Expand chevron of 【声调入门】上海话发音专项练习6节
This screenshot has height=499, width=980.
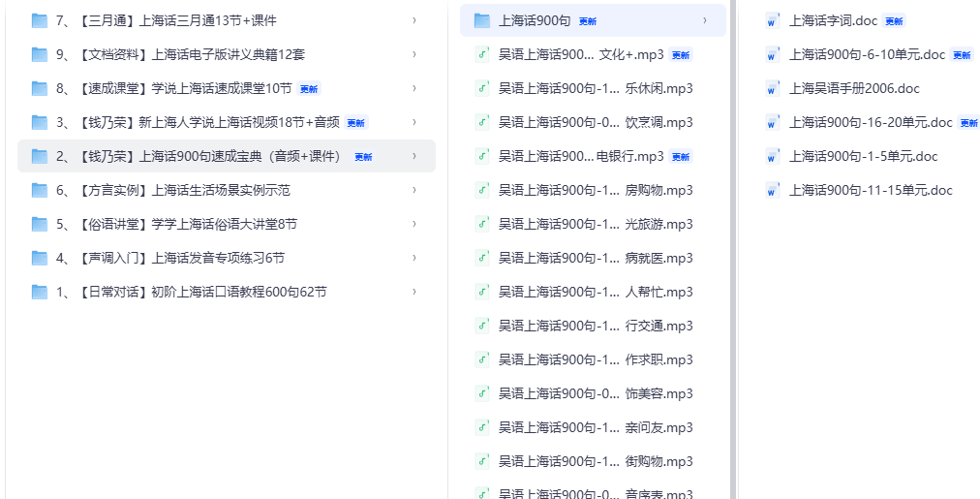point(414,258)
